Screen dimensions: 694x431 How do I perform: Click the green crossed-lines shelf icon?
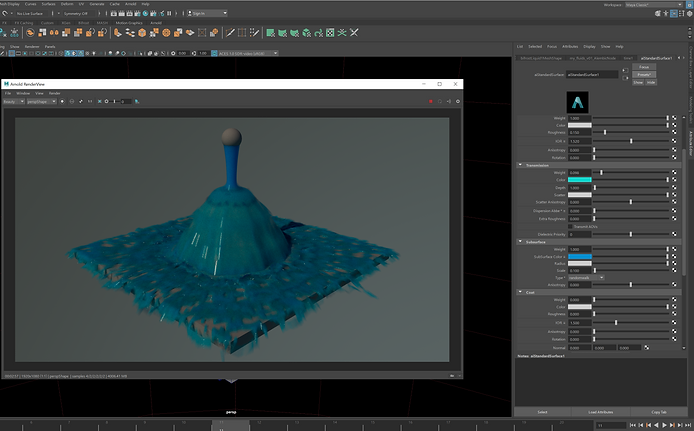[x=342, y=33]
